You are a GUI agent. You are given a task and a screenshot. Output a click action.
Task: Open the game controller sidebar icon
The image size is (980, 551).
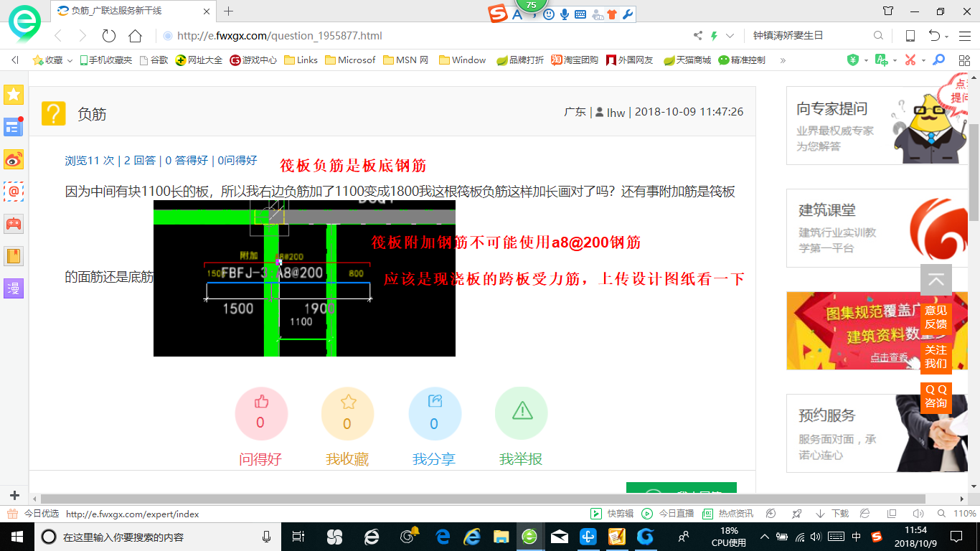coord(14,224)
